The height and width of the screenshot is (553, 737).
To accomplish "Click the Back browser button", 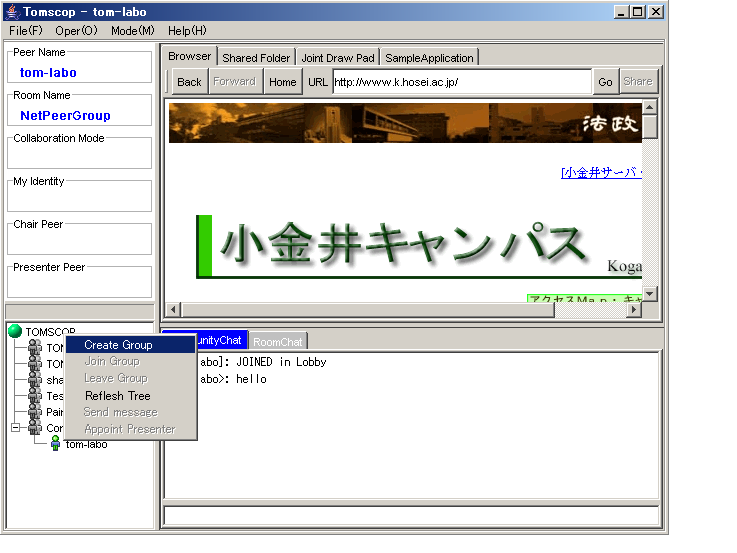I will coord(189,82).
